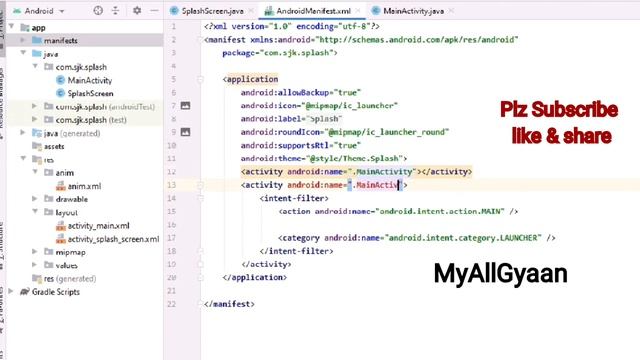The width and height of the screenshot is (640, 360).
Task: Hide the project panel with minimize icon
Action: pos(154,11)
